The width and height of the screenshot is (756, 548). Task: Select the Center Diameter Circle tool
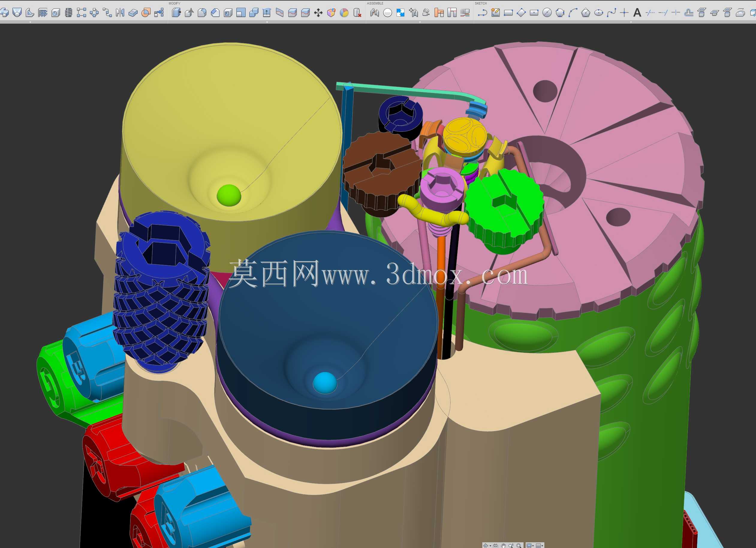tap(547, 13)
